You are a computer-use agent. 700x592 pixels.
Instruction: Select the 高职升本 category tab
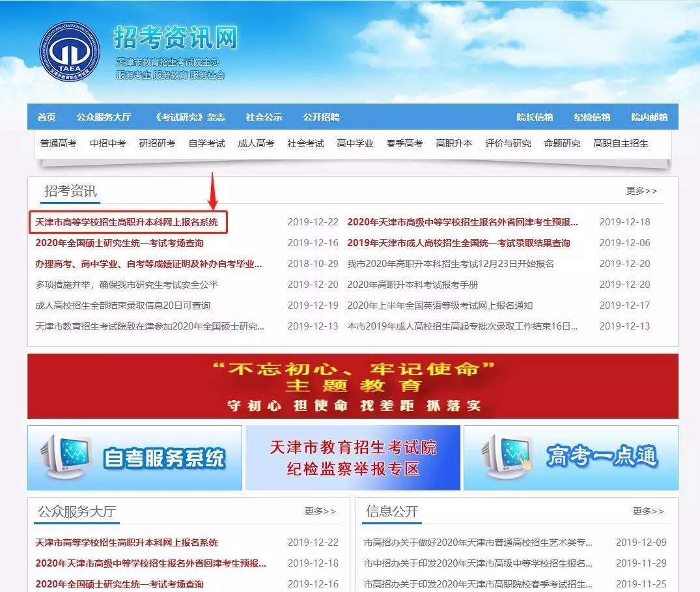point(454,143)
